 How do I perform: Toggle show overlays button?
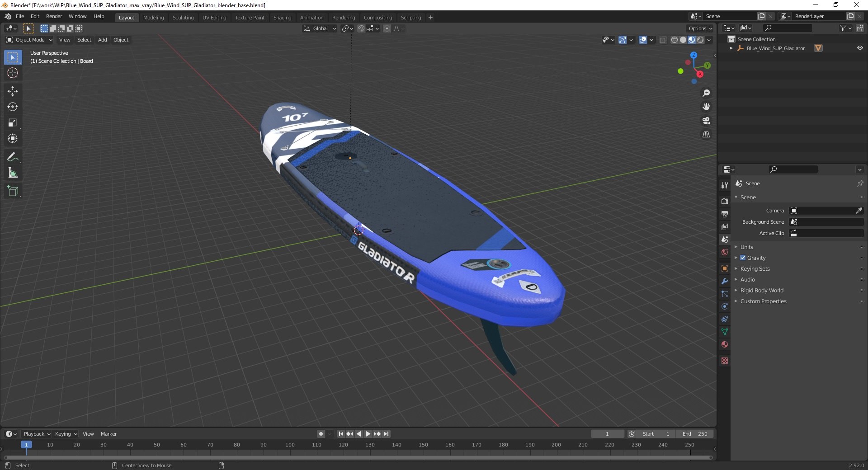pos(643,40)
